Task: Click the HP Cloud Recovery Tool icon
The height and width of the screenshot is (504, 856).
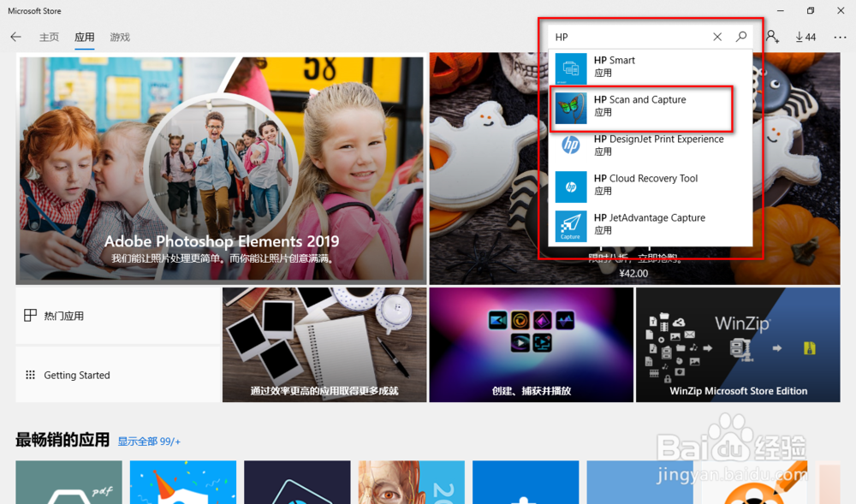Action: tap(571, 187)
